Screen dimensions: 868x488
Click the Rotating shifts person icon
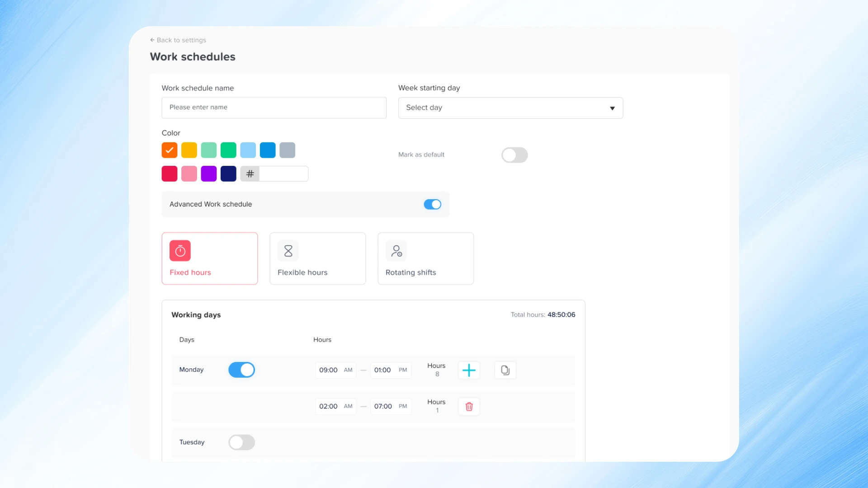[396, 251]
